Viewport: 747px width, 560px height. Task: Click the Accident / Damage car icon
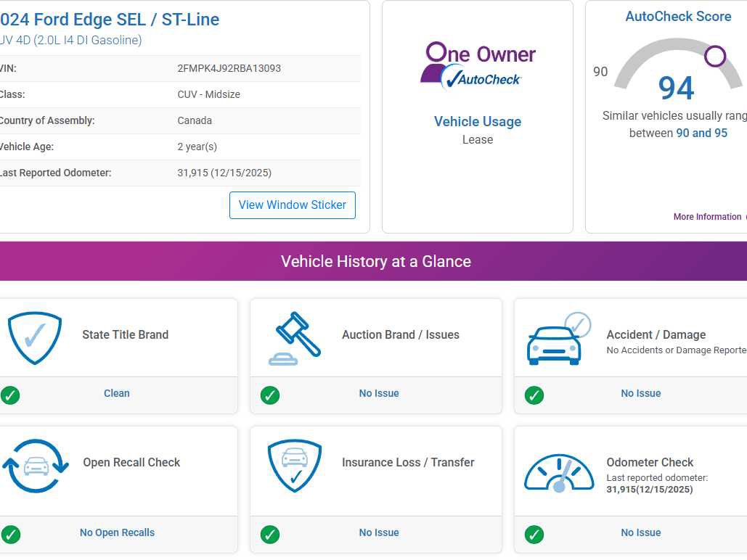[559, 337]
